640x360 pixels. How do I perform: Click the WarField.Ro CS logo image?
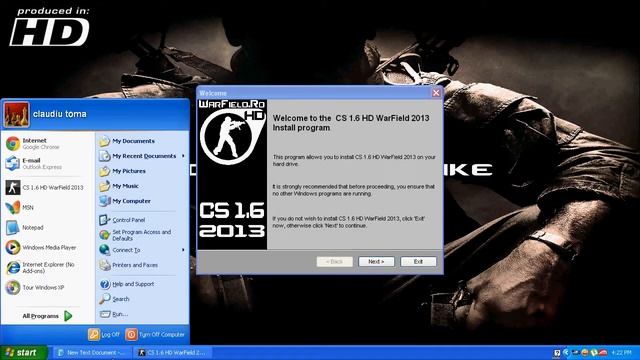click(x=232, y=174)
